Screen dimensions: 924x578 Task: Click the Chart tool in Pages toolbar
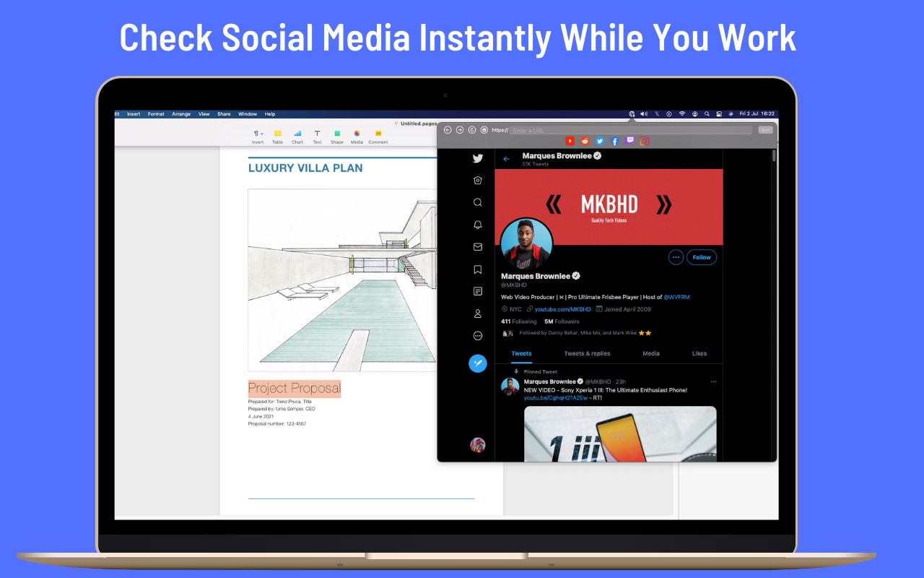pyautogui.click(x=297, y=136)
